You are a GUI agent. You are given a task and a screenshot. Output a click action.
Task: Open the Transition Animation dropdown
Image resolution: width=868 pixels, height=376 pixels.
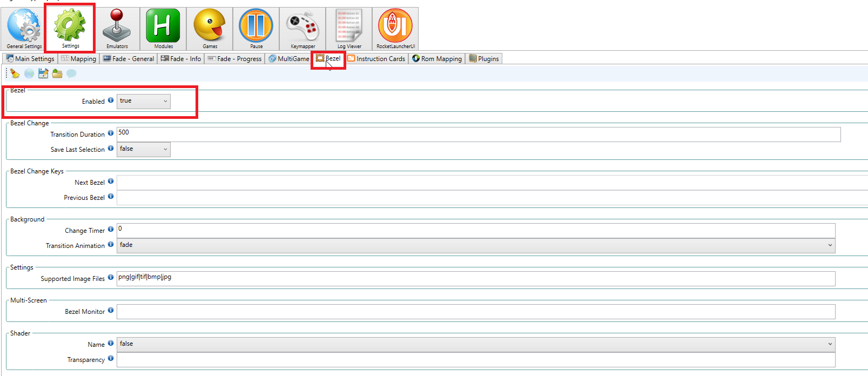(x=475, y=245)
